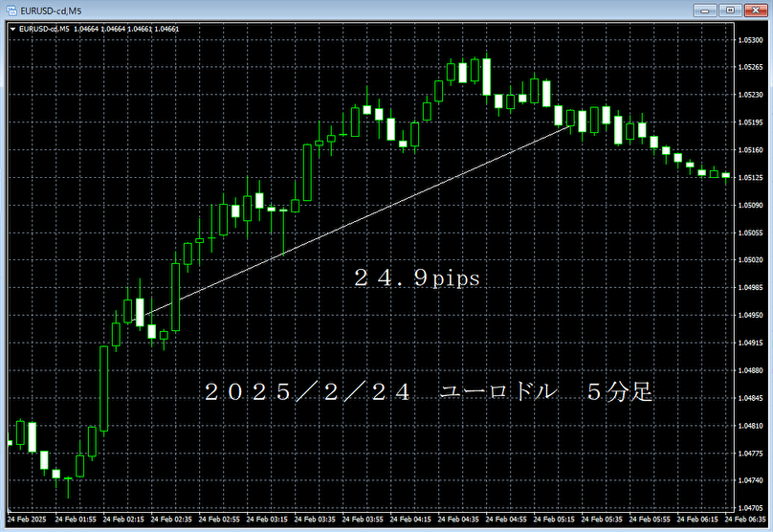The image size is (773, 532).
Task: Minimize the EURUSD chart window
Action: [x=705, y=11]
